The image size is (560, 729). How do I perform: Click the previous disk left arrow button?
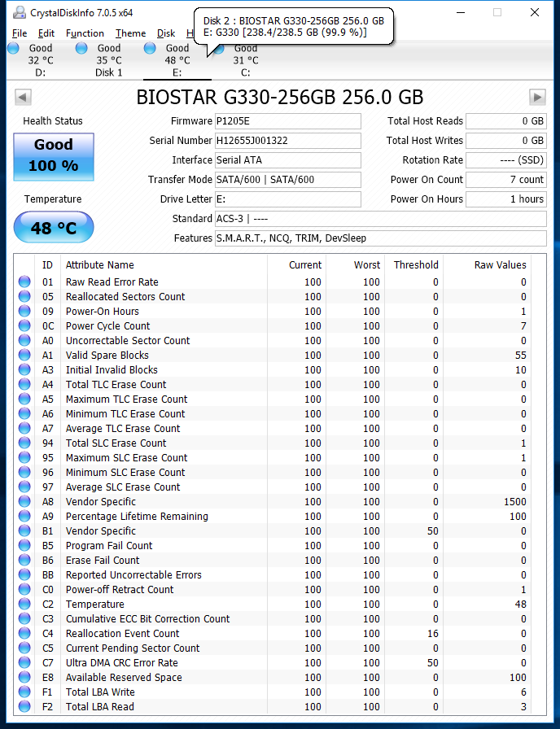[23, 98]
